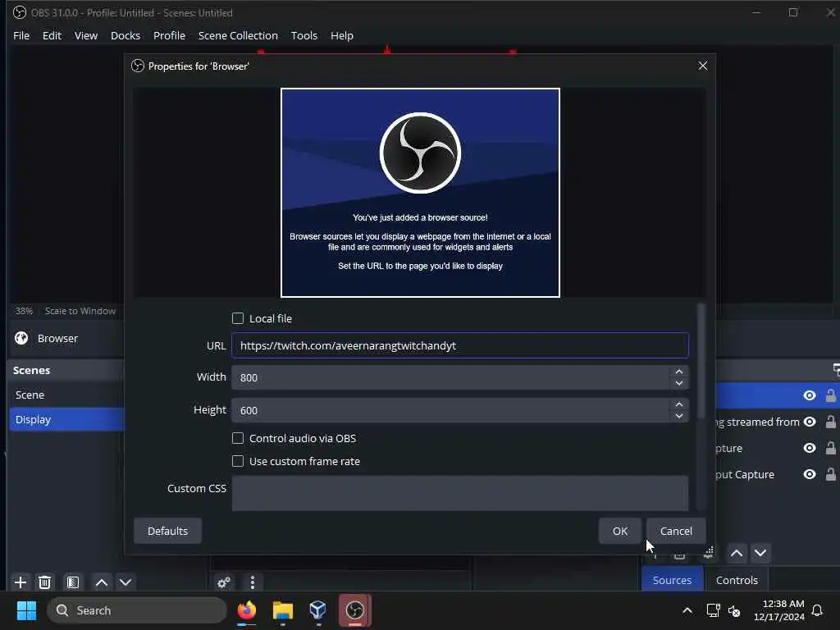Open the Tools menu

click(x=304, y=35)
